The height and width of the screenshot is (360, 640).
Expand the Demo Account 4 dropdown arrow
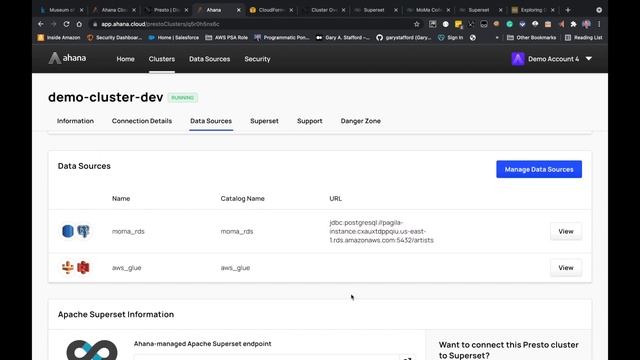589,59
